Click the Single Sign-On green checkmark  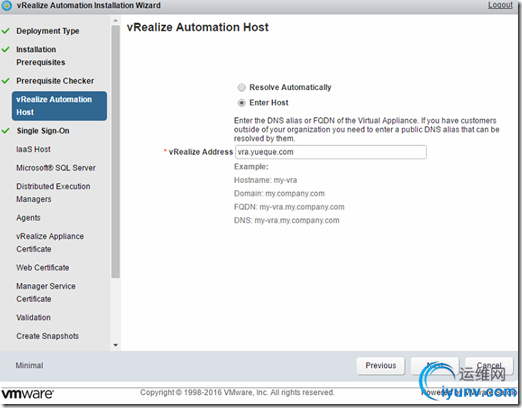5,131
